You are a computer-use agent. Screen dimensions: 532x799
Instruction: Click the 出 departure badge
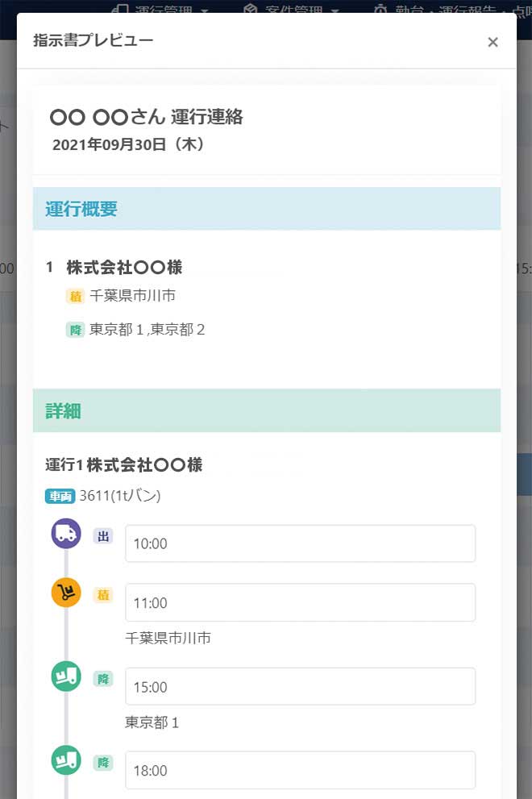tap(102, 536)
